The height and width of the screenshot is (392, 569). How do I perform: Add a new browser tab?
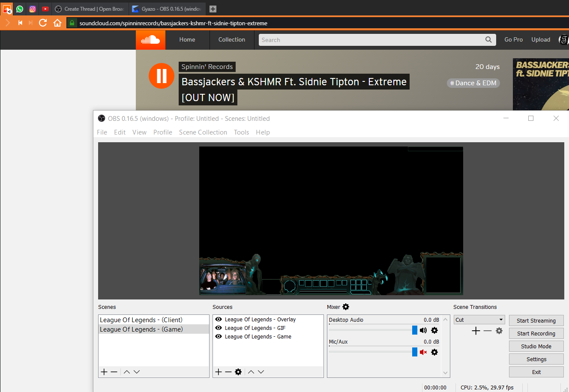click(213, 9)
